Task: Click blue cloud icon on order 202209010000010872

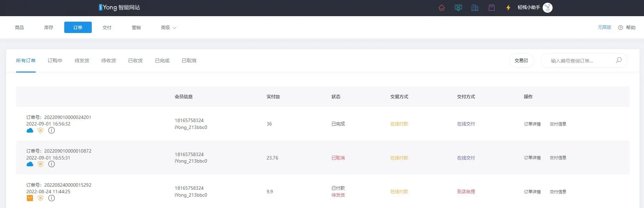Action: click(30, 164)
